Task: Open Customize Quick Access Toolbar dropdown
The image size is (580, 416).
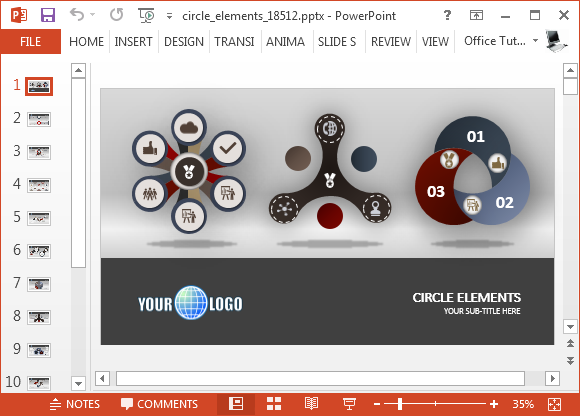Action: click(x=169, y=16)
